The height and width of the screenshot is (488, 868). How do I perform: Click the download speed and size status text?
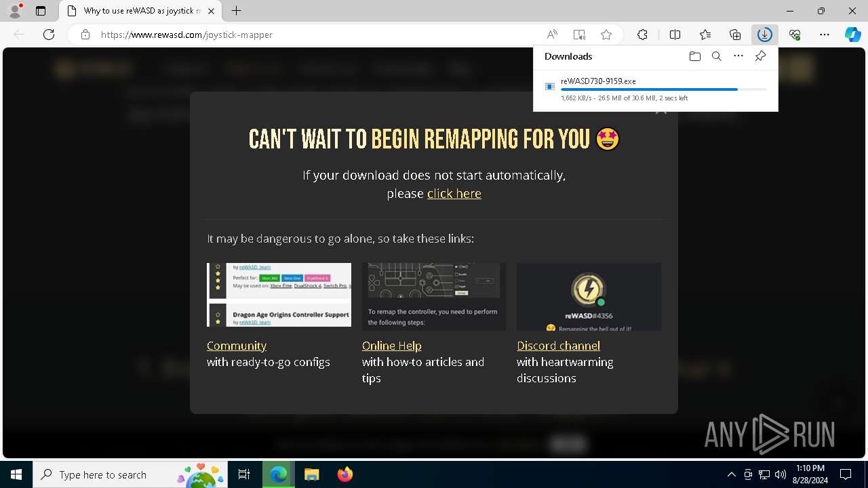[x=624, y=98]
